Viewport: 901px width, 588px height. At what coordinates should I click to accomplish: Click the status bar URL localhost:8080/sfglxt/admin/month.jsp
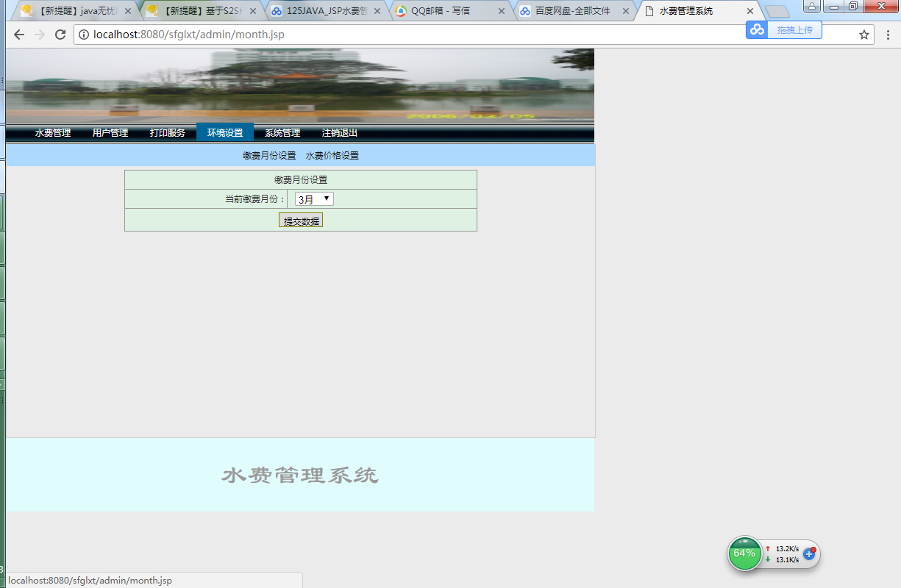[90, 581]
